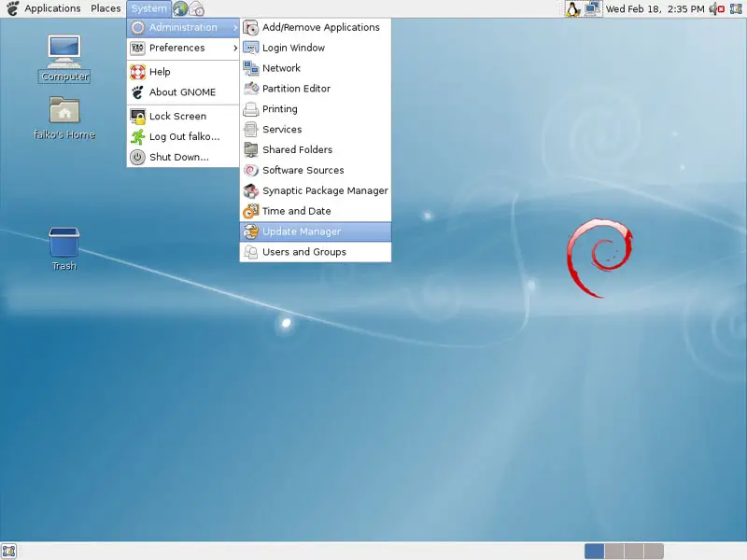Open the Network settings icon
The width and height of the screenshot is (747, 560).
point(250,68)
